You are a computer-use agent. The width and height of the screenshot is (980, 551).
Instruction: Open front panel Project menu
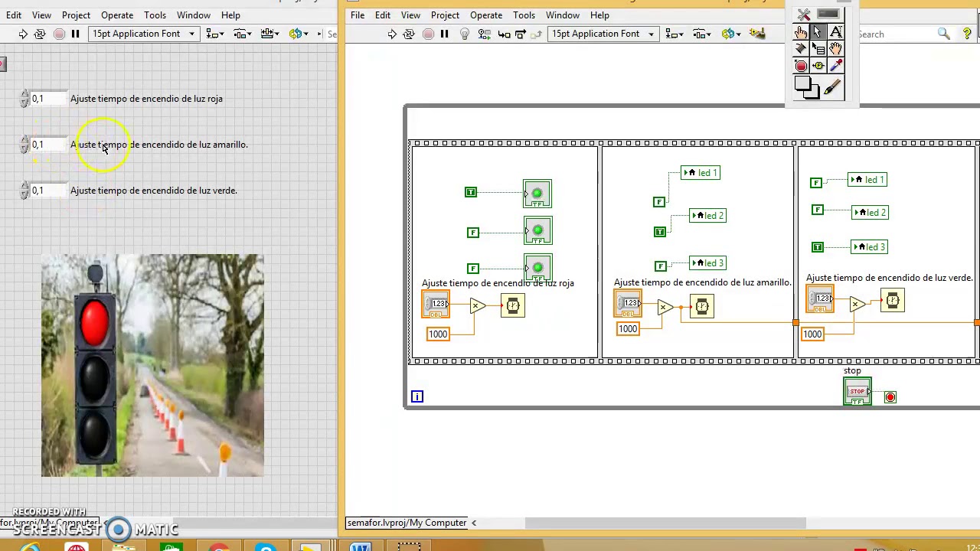[x=76, y=15]
